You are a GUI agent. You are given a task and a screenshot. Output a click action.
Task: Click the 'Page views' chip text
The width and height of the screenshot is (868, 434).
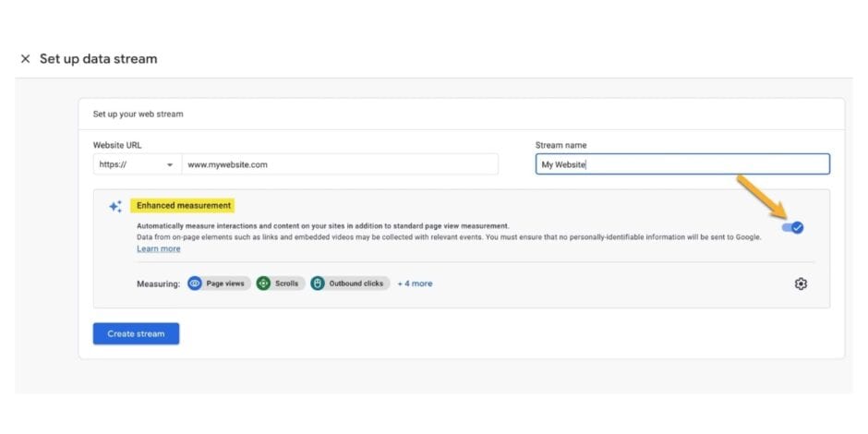point(226,283)
